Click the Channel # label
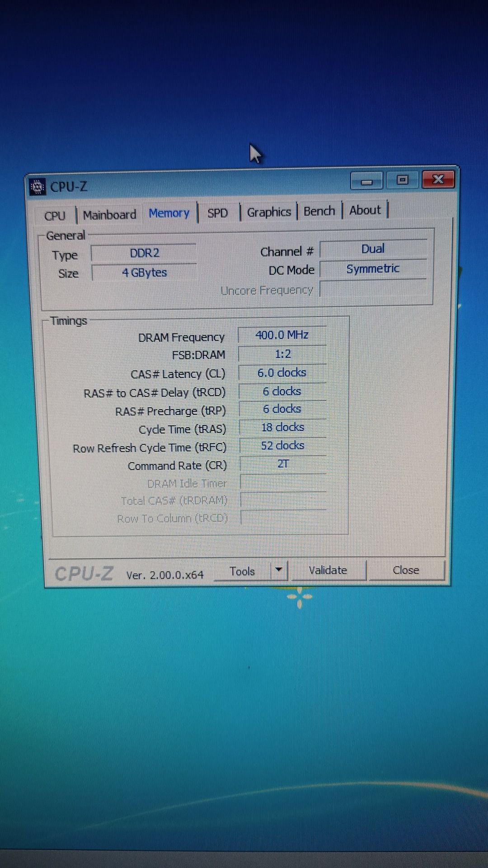Image resolution: width=488 pixels, height=868 pixels. click(287, 252)
